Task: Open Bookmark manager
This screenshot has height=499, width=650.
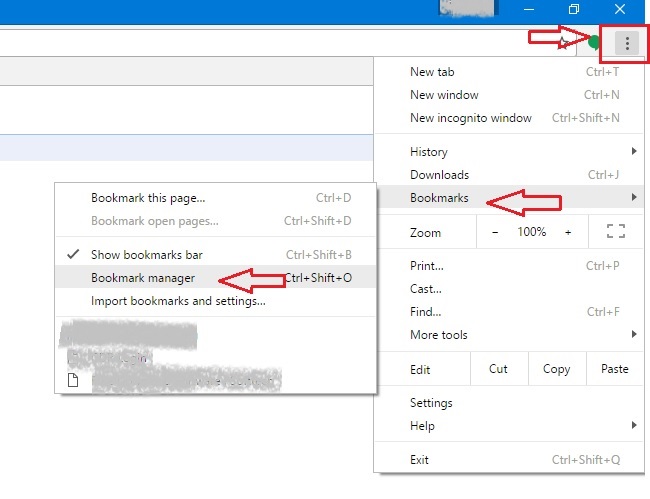Action: pos(143,278)
